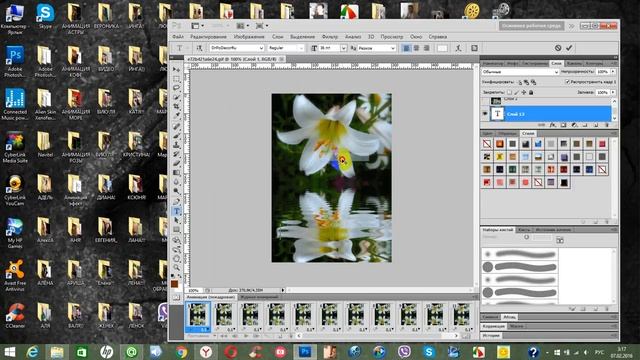Open the Редактирование menu

pos(209,37)
